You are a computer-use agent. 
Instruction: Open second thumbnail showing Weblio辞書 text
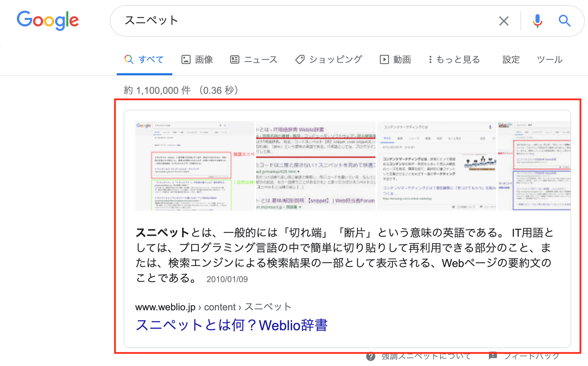[316, 166]
